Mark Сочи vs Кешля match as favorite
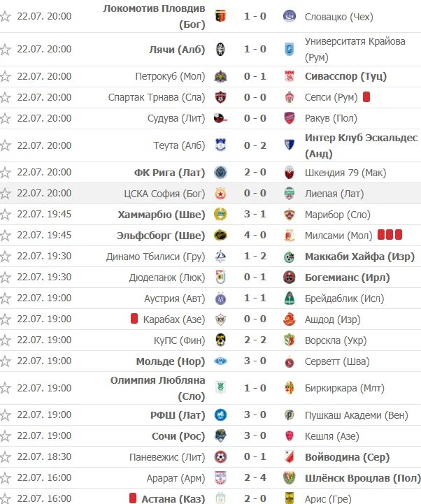 click(x=6, y=436)
